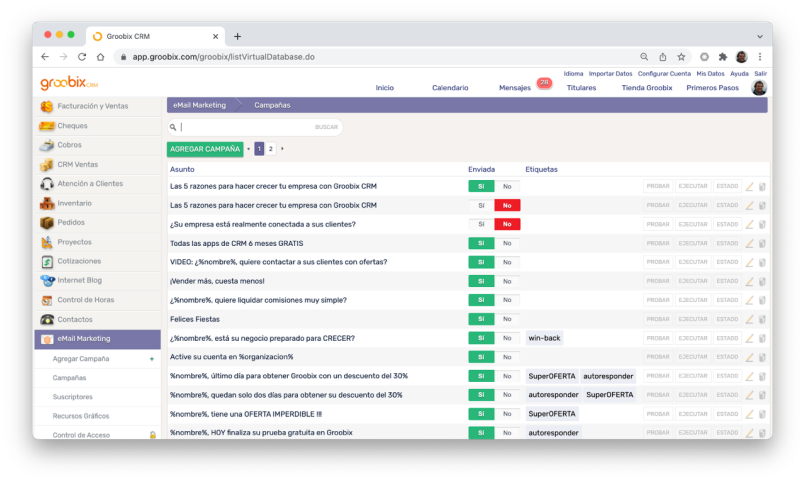Click the Salir link
Viewport: 805px width, 482px height.
click(x=760, y=74)
